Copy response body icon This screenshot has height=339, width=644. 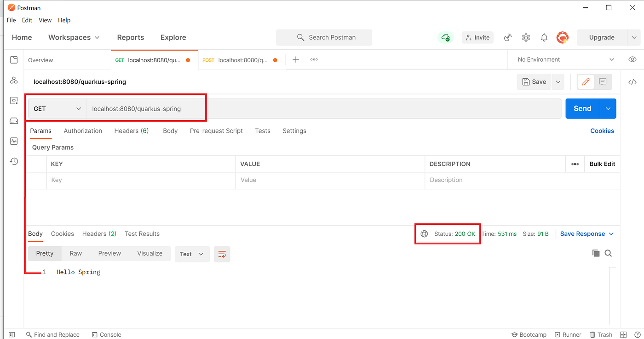tap(596, 253)
